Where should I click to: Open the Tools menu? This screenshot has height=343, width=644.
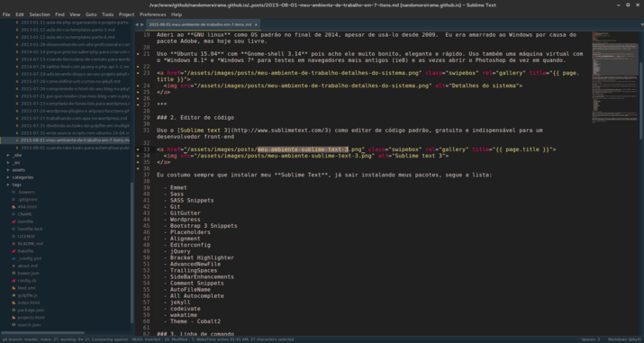pyautogui.click(x=107, y=14)
